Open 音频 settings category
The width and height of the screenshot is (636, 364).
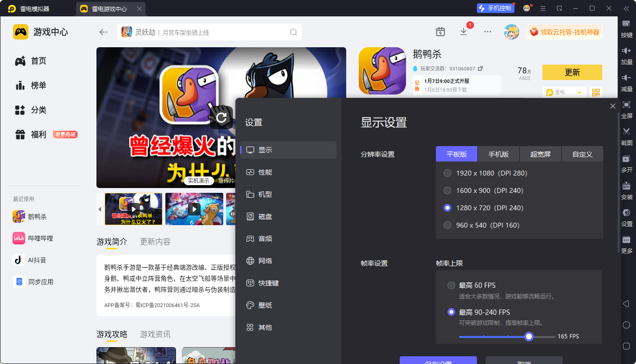288,239
